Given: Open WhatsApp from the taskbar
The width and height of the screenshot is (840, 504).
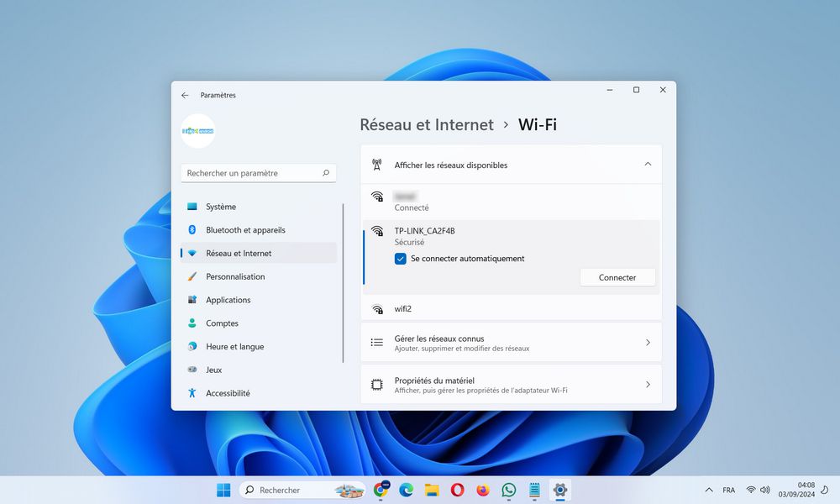Looking at the screenshot, I should coord(508,490).
